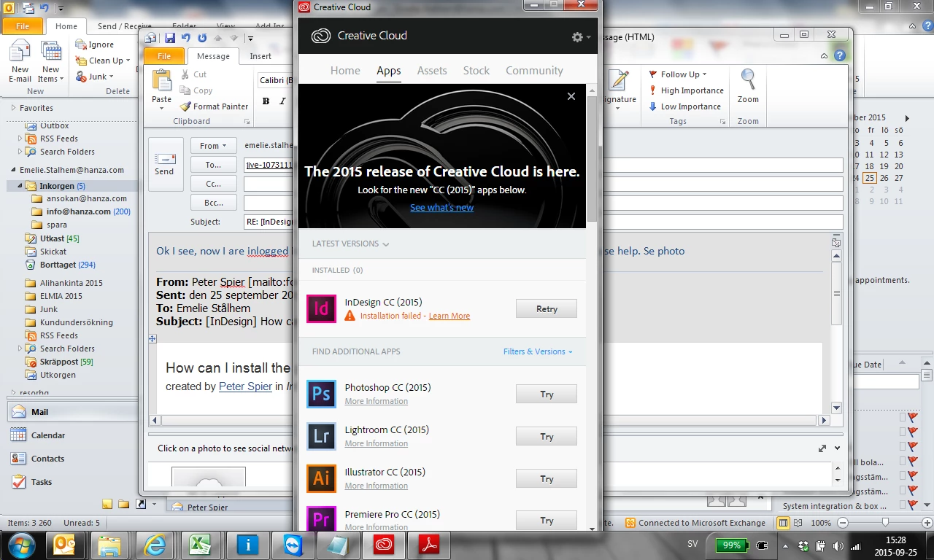
Task: Open message window File tab
Action: (x=164, y=56)
